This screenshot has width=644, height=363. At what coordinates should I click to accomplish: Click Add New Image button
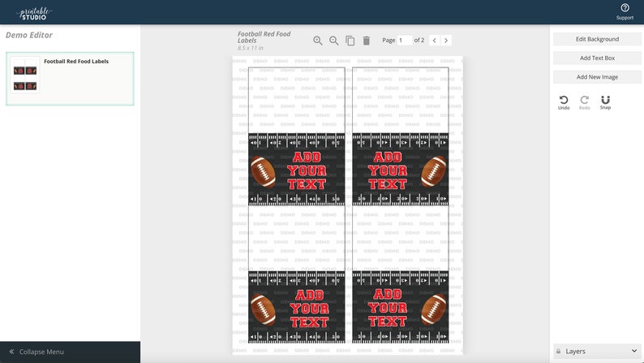point(597,77)
